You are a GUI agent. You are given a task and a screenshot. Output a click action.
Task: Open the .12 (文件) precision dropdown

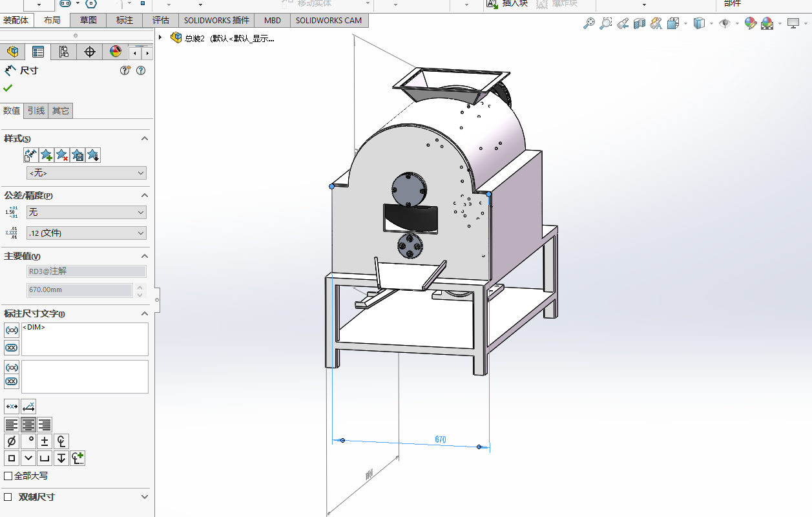point(87,233)
